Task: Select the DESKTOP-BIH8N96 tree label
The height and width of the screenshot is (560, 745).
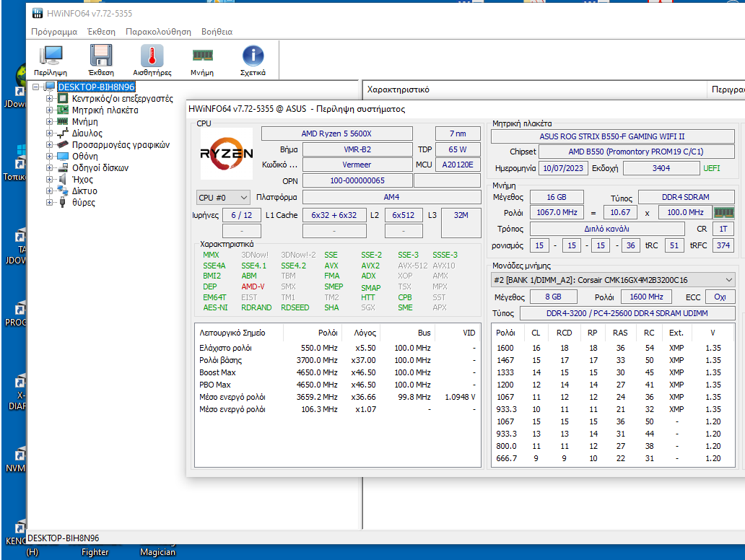Action: click(97, 87)
